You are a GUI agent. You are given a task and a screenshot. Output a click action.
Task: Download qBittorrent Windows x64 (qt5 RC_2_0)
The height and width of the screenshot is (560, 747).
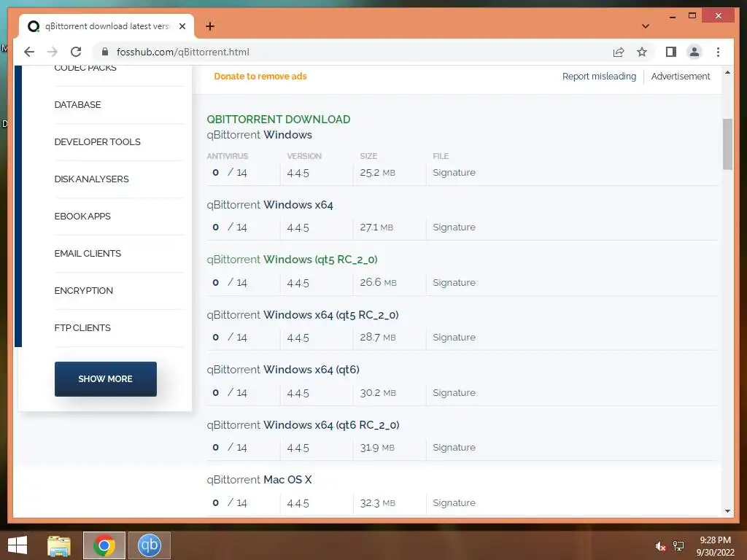point(303,315)
